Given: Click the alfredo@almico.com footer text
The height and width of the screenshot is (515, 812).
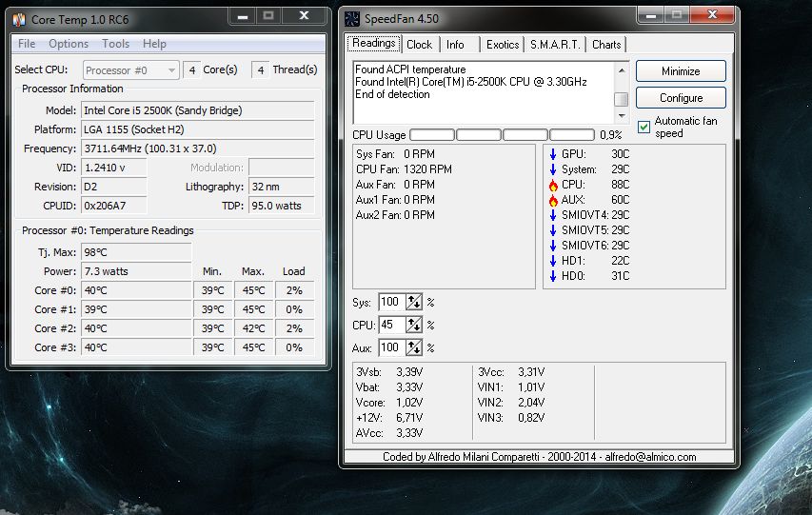Looking at the screenshot, I should click(650, 457).
